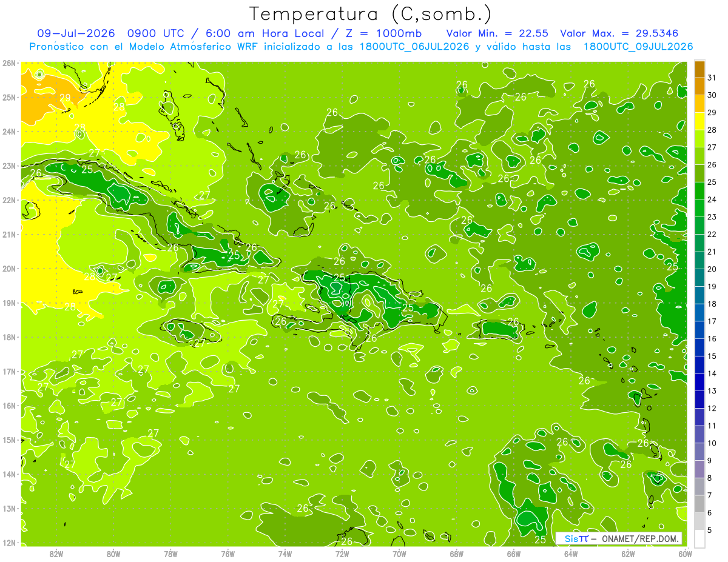Click the "29" contour label on the map

(66, 97)
